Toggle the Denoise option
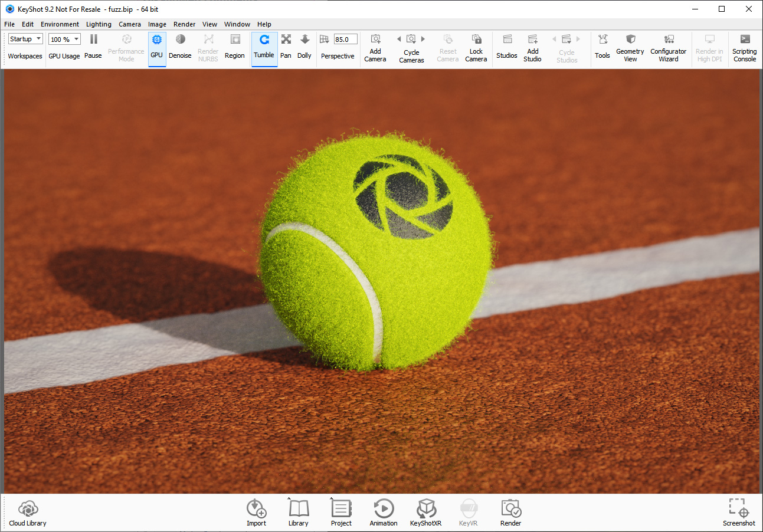 coord(180,47)
